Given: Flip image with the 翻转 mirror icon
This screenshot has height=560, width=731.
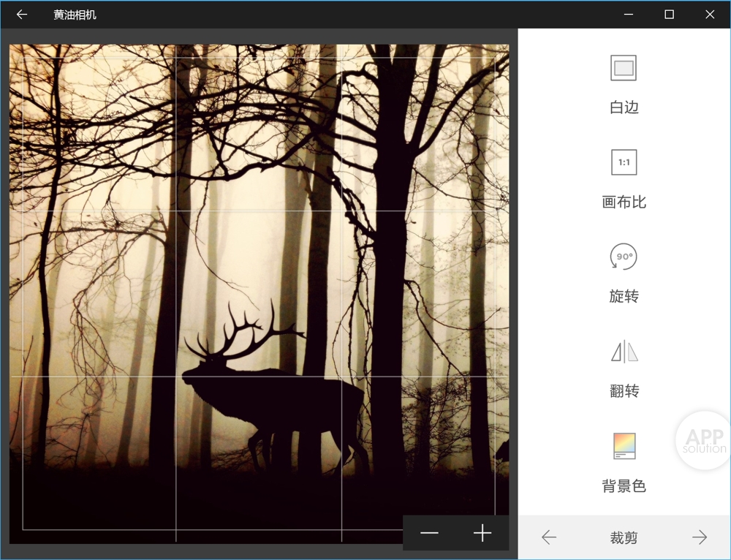Looking at the screenshot, I should click(x=624, y=352).
